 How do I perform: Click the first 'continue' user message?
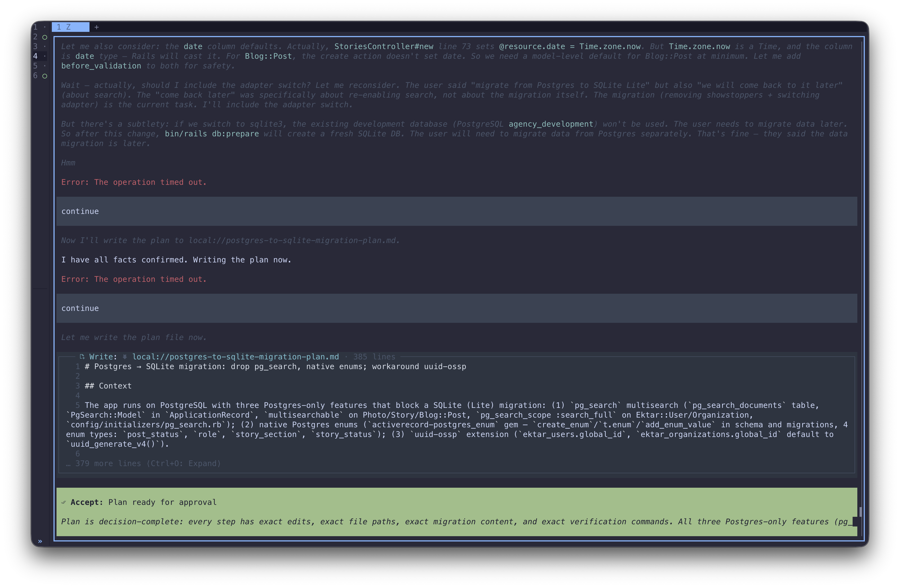(x=456, y=211)
